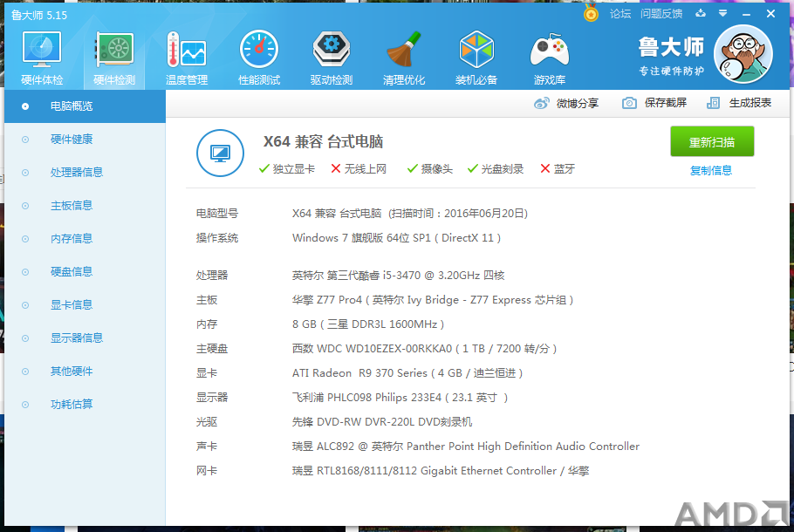Click the gold medal icon in title bar
The width and height of the screenshot is (794, 532).
click(591, 13)
